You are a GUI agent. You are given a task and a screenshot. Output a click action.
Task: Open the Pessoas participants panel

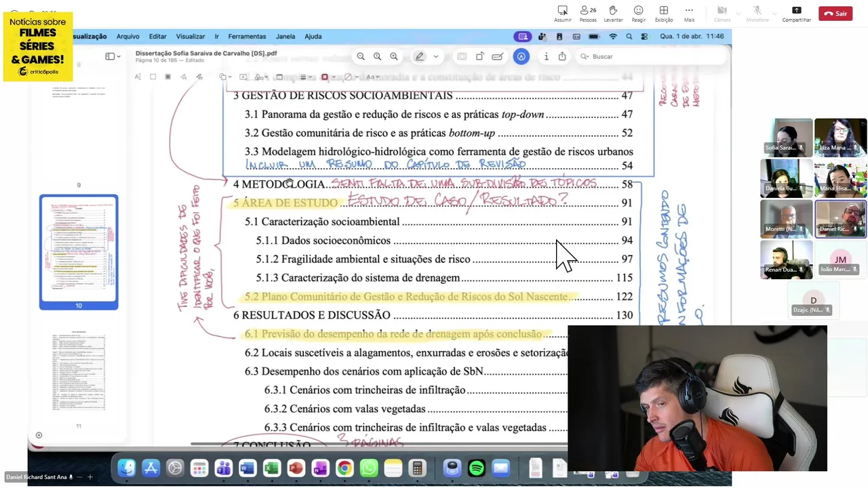click(588, 14)
